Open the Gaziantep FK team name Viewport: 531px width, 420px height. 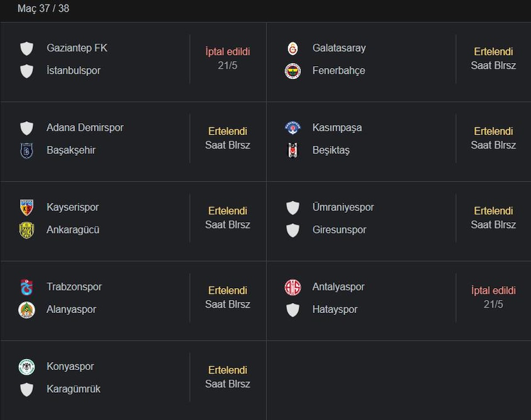[77, 48]
